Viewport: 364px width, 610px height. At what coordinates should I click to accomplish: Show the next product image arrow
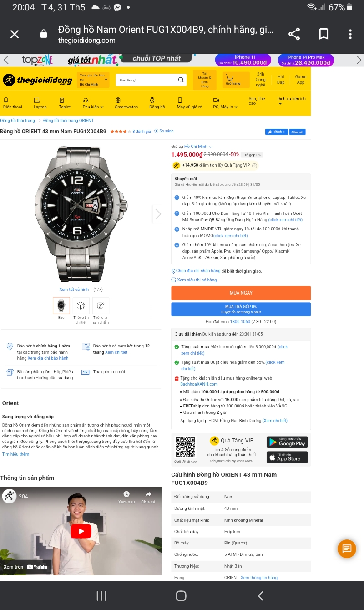tap(157, 214)
